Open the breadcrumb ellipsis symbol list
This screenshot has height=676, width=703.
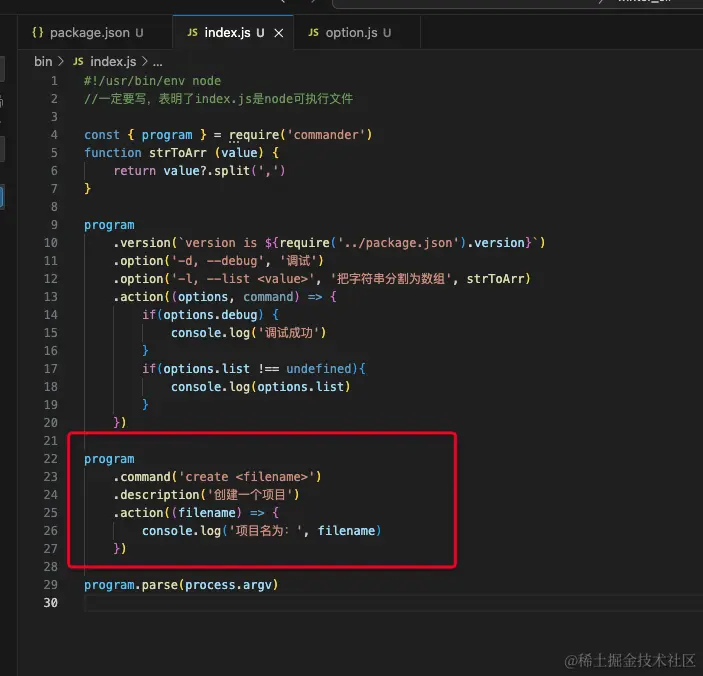[157, 62]
